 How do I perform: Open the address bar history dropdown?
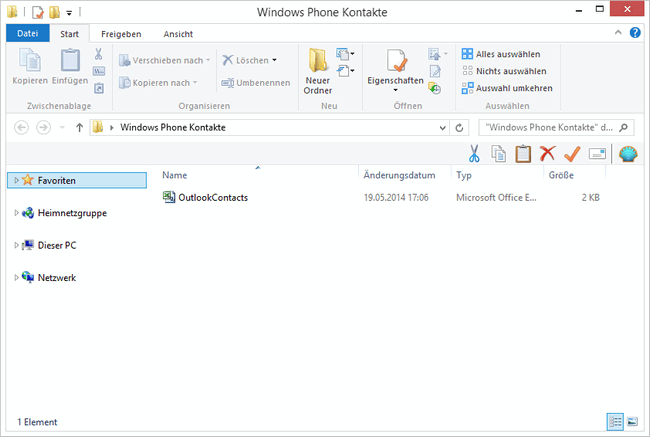[442, 128]
